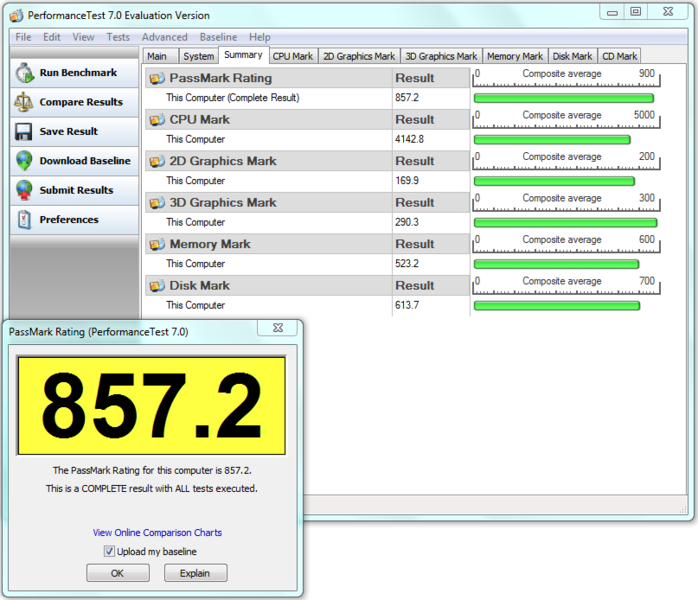Open the Tests menu
The image size is (698, 600).
point(118,37)
